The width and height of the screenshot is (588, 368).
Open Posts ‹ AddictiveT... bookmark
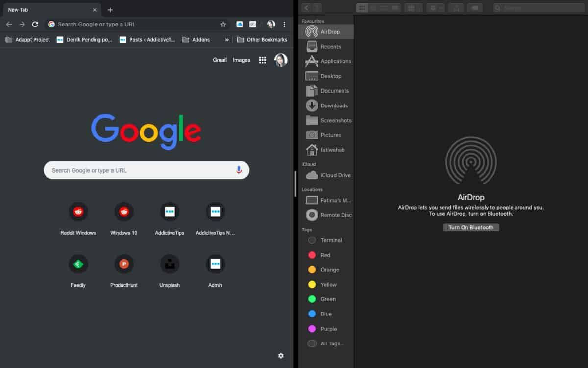(x=147, y=40)
